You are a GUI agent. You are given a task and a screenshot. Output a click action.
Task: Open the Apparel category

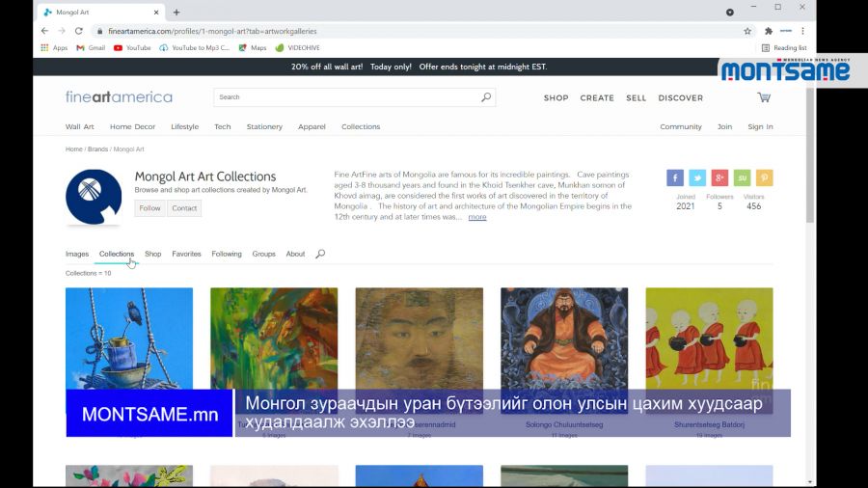coord(312,126)
